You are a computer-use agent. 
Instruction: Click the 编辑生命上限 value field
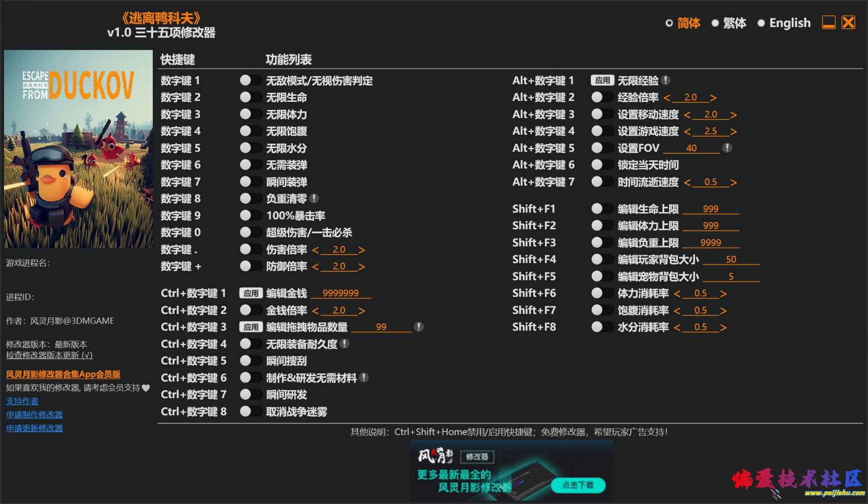click(x=710, y=209)
